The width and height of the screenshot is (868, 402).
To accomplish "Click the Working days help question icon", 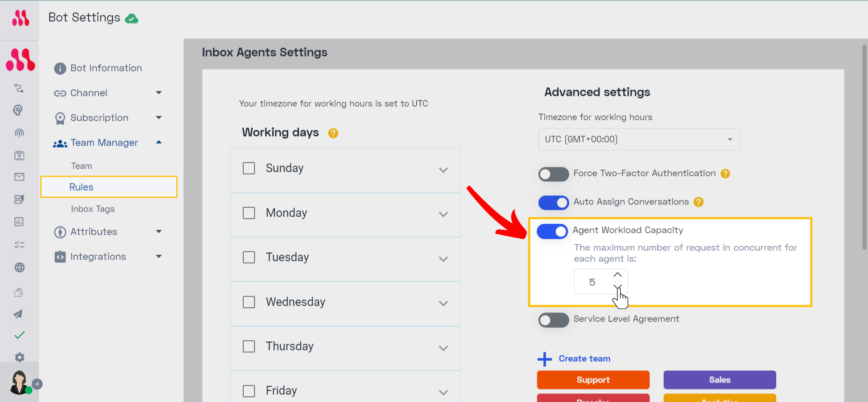I will [333, 133].
